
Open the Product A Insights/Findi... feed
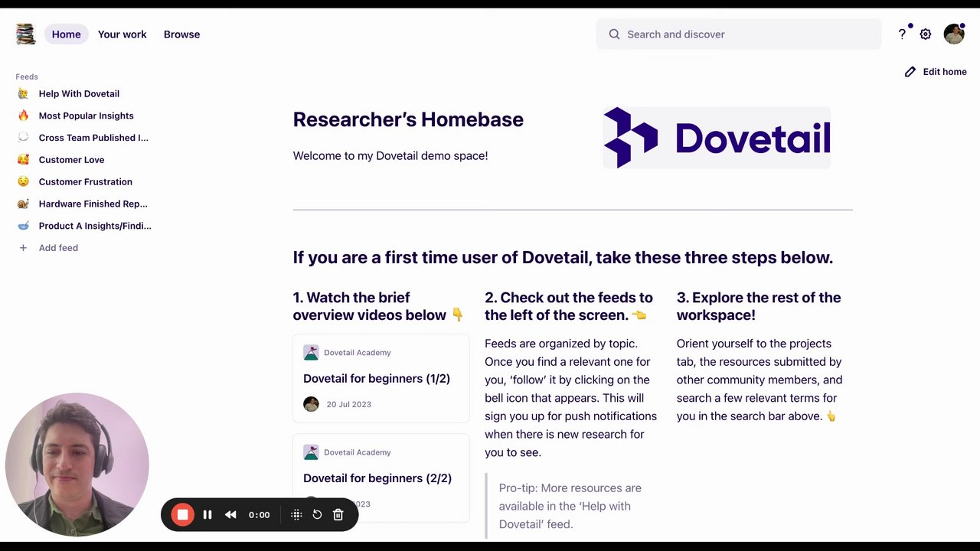point(95,226)
